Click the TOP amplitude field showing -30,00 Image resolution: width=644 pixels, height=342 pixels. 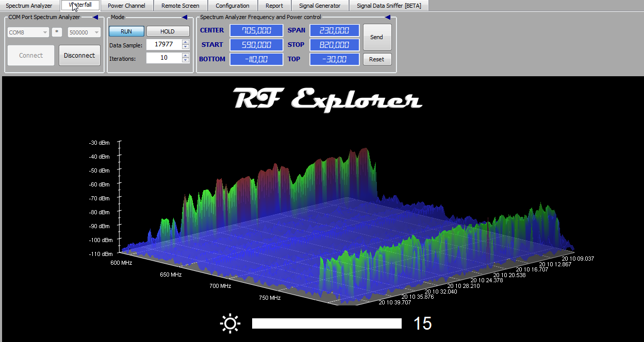click(335, 59)
